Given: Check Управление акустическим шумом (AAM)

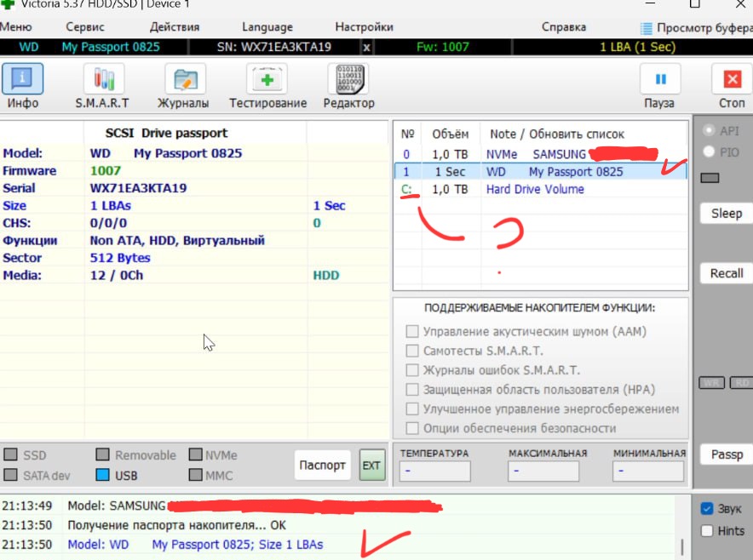Looking at the screenshot, I should coord(412,331).
